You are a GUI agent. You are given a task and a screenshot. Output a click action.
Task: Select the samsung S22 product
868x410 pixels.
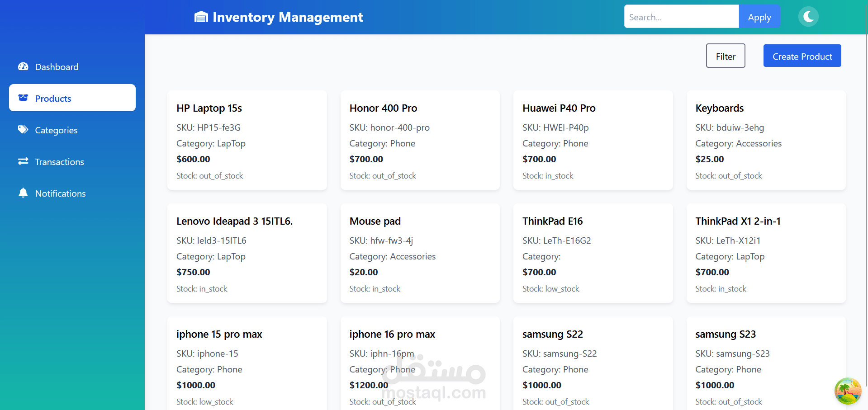(593, 363)
